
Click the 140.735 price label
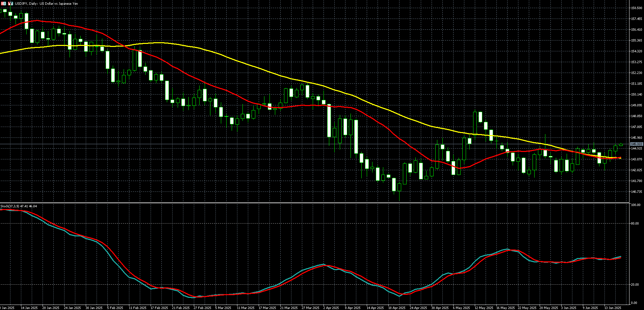[637, 192]
